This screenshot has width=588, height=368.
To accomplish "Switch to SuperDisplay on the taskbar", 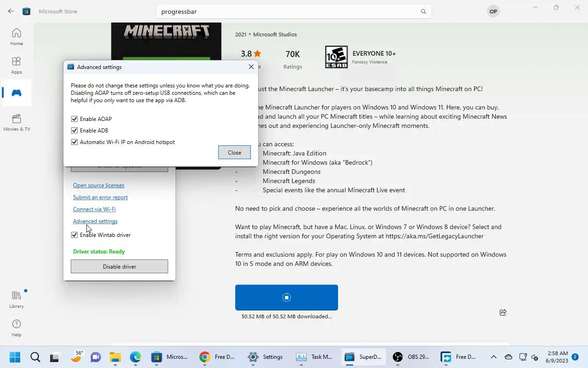I will pyautogui.click(x=363, y=357).
